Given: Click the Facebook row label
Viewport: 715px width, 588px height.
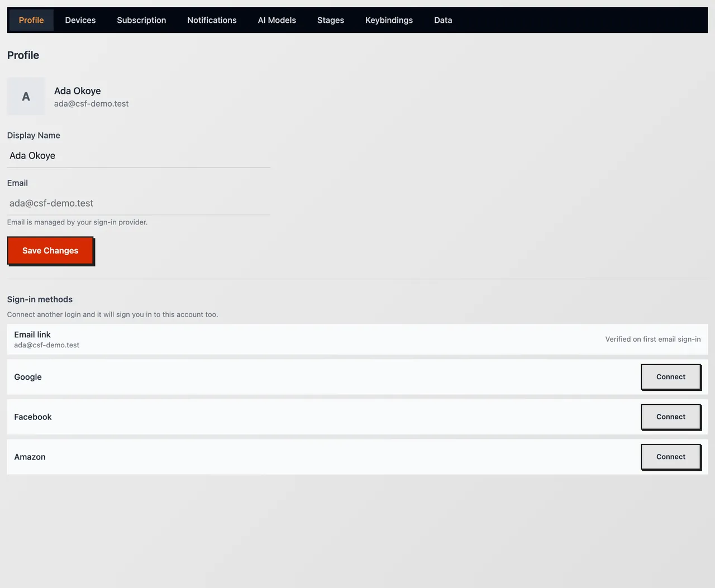Looking at the screenshot, I should [x=33, y=417].
